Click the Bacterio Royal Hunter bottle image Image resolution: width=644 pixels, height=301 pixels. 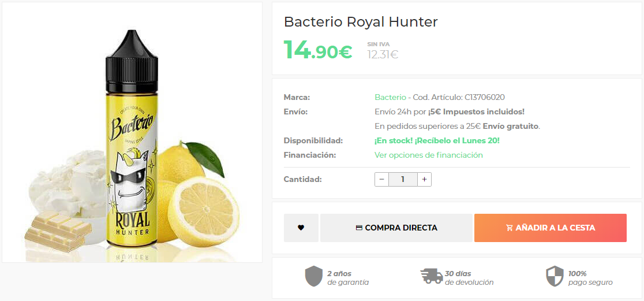(x=132, y=140)
